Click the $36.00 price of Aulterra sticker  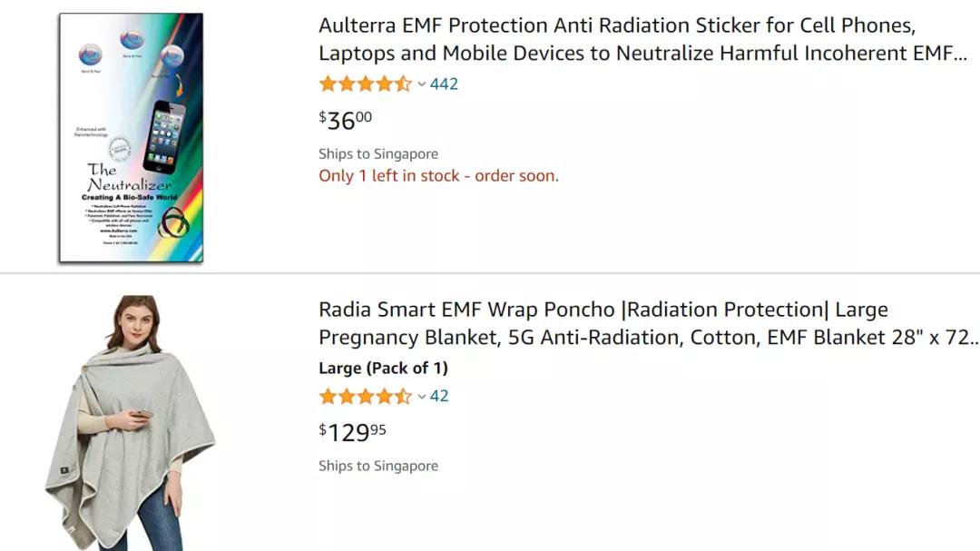click(x=346, y=120)
